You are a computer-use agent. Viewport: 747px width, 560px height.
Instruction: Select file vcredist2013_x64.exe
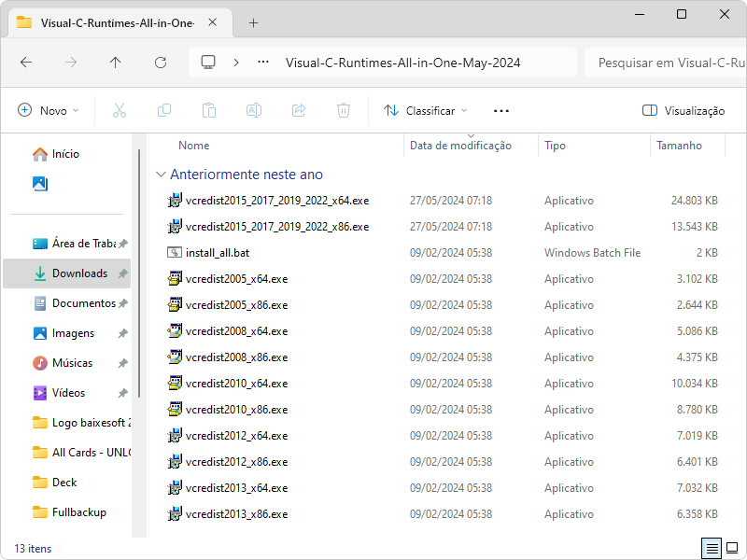442,488
